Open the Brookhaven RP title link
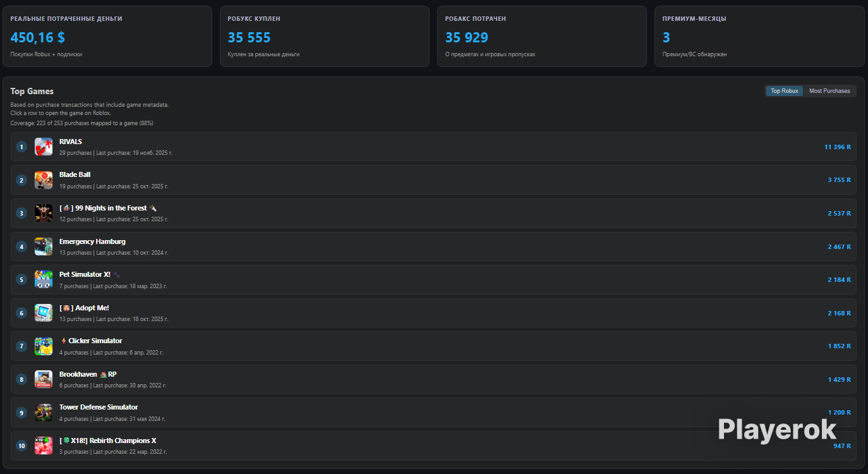This screenshot has width=868, height=474. coord(88,374)
